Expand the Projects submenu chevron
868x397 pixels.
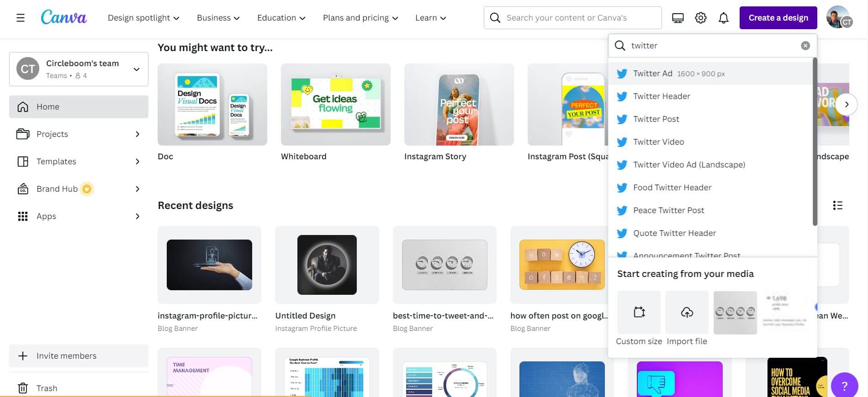click(138, 134)
